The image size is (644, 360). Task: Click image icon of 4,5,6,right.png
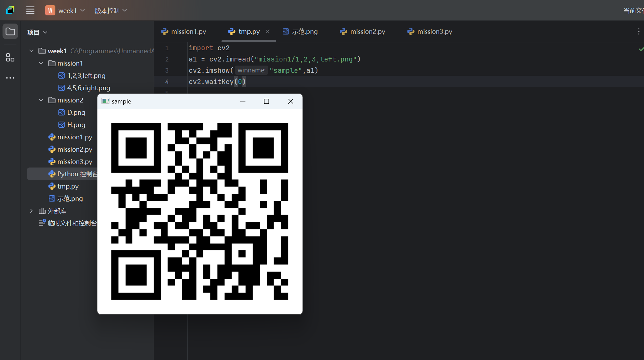(x=62, y=88)
